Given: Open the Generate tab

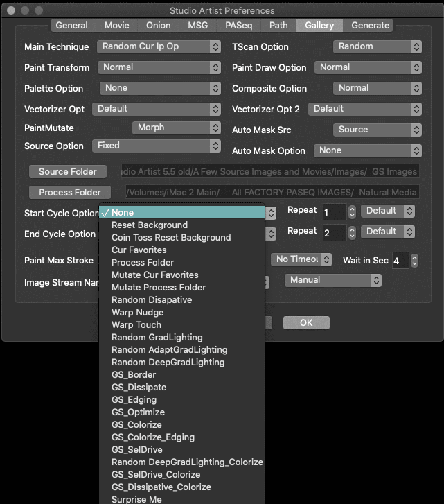Looking at the screenshot, I should pyautogui.click(x=368, y=25).
